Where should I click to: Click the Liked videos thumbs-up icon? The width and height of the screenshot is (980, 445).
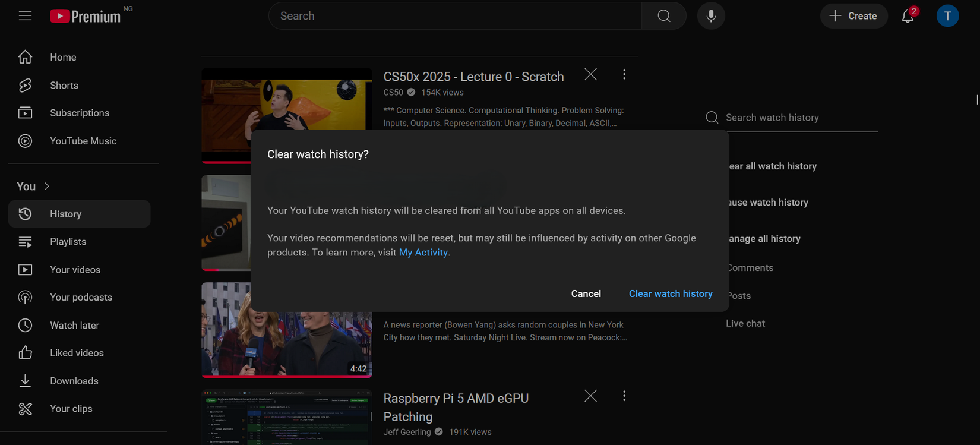tap(25, 353)
